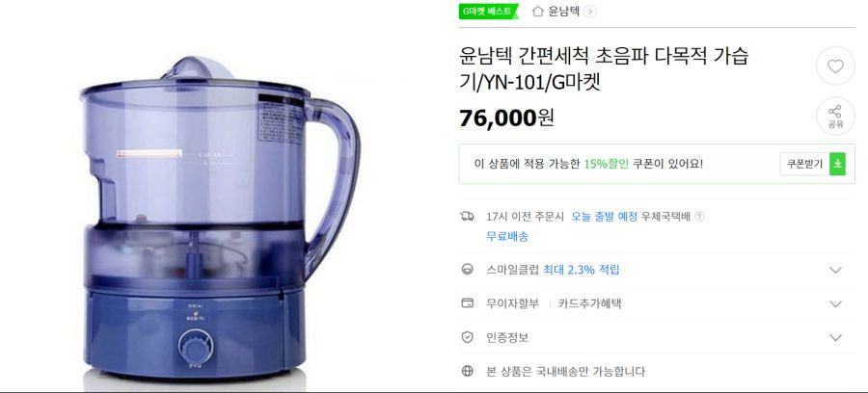Open the 윤남텍 shop link
868x393 pixels.
click(x=563, y=11)
